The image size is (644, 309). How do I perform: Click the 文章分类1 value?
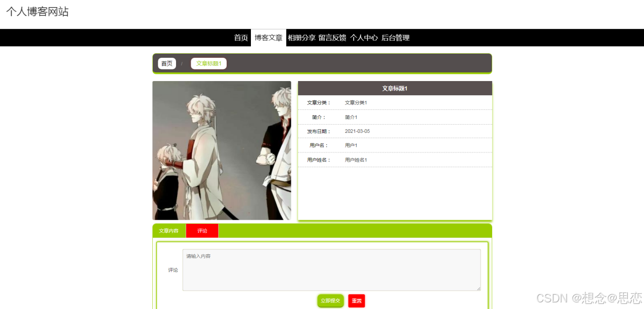pyautogui.click(x=356, y=103)
